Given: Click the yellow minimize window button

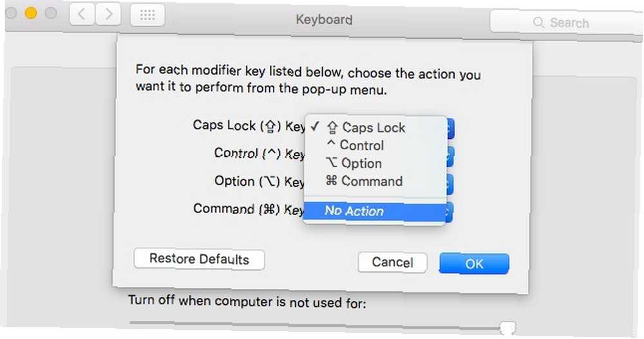Looking at the screenshot, I should pos(31,13).
